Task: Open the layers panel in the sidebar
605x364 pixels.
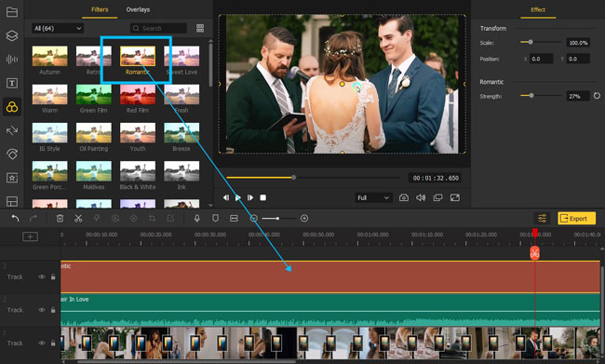Action: pyautogui.click(x=12, y=35)
